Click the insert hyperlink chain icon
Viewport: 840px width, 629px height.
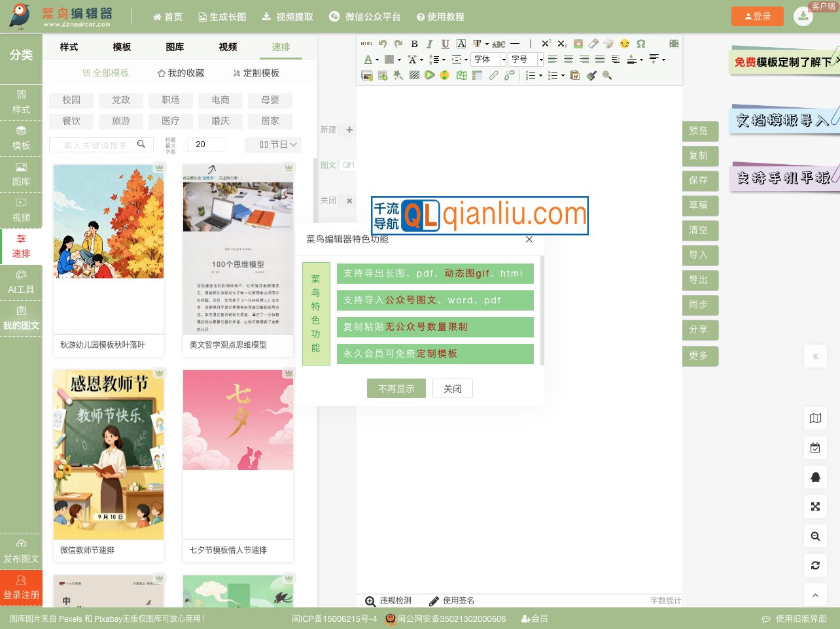point(494,76)
